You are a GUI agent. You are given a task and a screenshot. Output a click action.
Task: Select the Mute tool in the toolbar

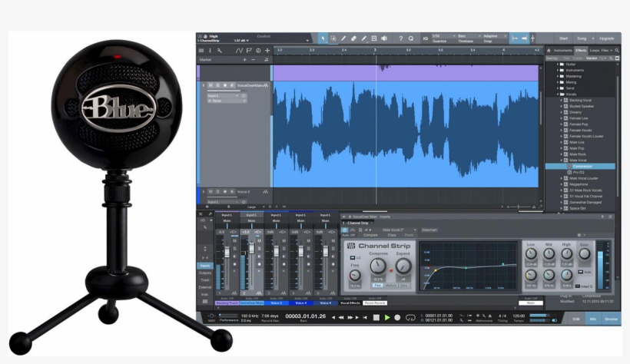click(373, 38)
